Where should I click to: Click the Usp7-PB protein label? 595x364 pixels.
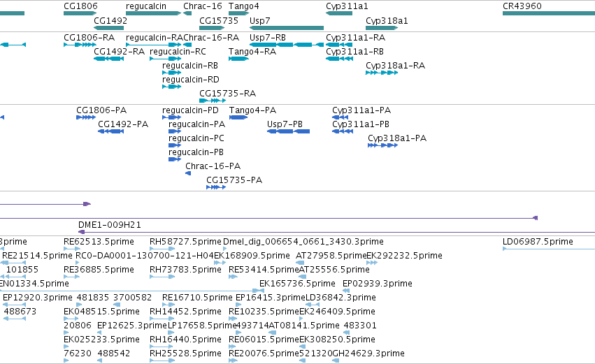pos(285,124)
